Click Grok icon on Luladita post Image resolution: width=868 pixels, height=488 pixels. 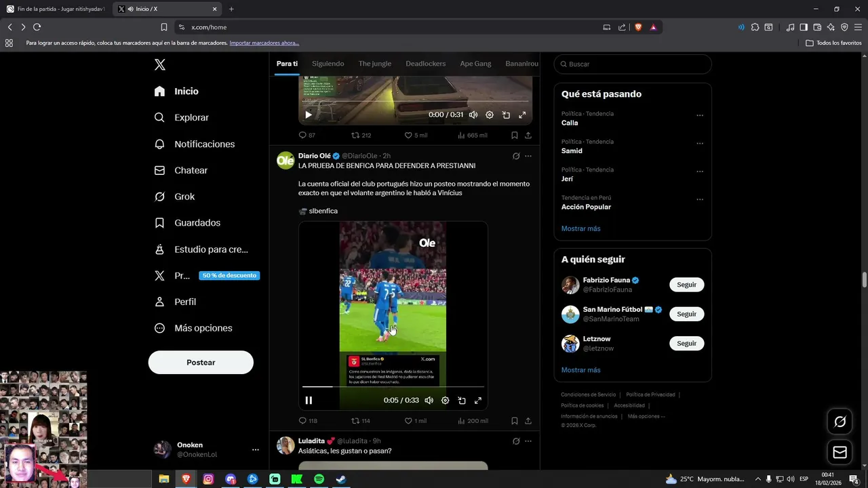pyautogui.click(x=516, y=441)
